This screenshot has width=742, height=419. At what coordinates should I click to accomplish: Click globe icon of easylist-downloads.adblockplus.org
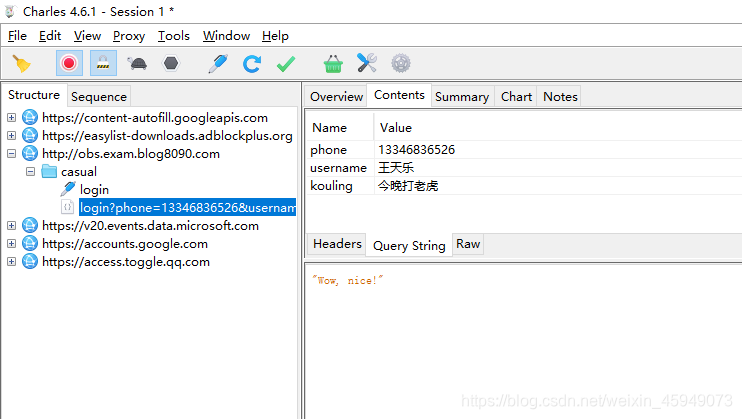30,135
